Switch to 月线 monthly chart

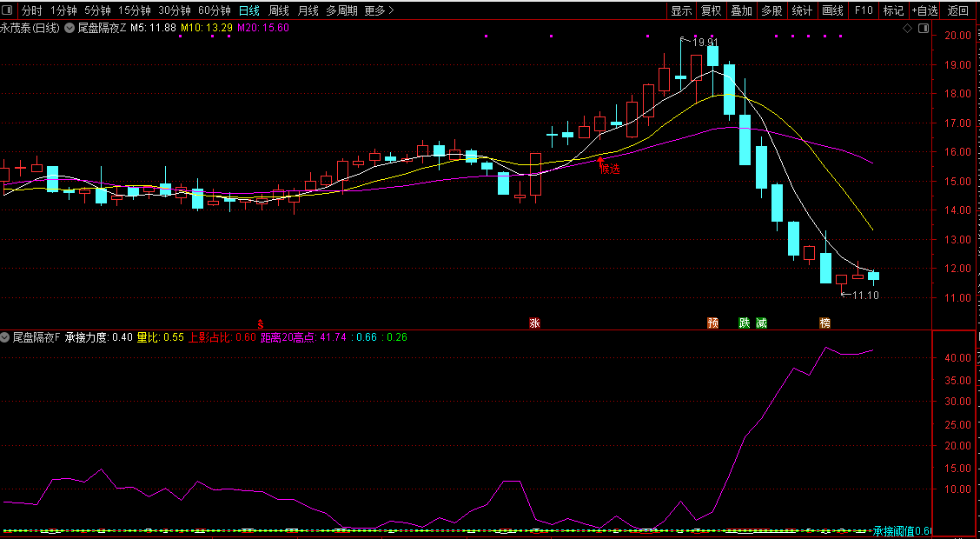tap(308, 10)
